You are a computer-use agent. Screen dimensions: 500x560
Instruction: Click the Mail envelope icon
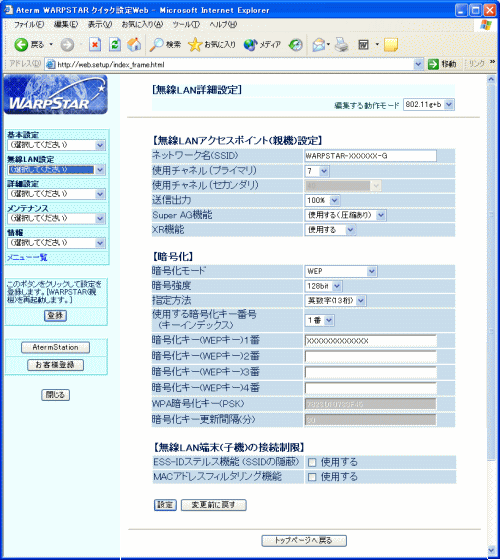(319, 45)
